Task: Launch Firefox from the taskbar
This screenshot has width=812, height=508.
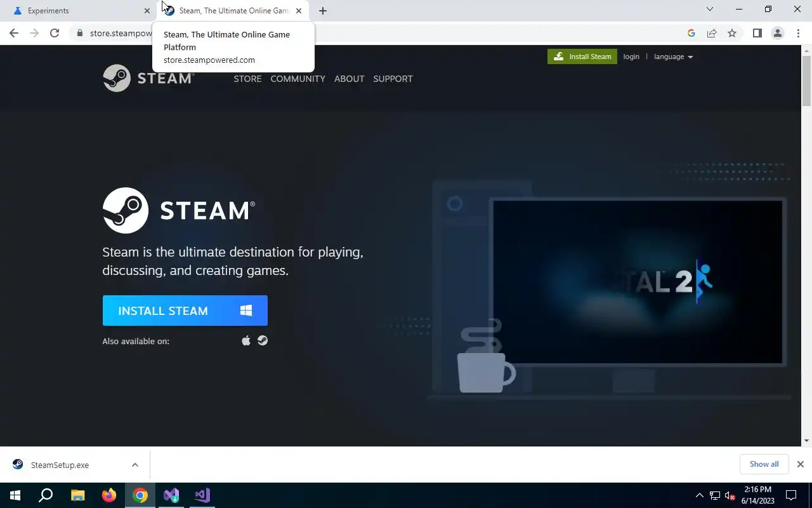Action: tap(109, 495)
